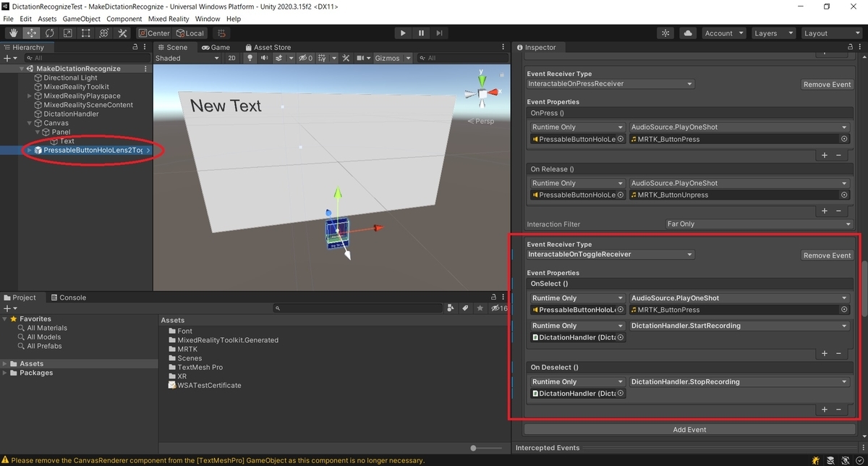Toggle favorites star in Project toolbar
Viewport: 868px width, 466px height.
point(480,308)
